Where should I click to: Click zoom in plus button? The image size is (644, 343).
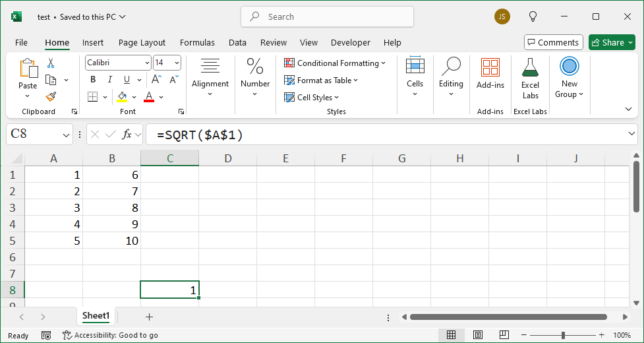tap(601, 335)
